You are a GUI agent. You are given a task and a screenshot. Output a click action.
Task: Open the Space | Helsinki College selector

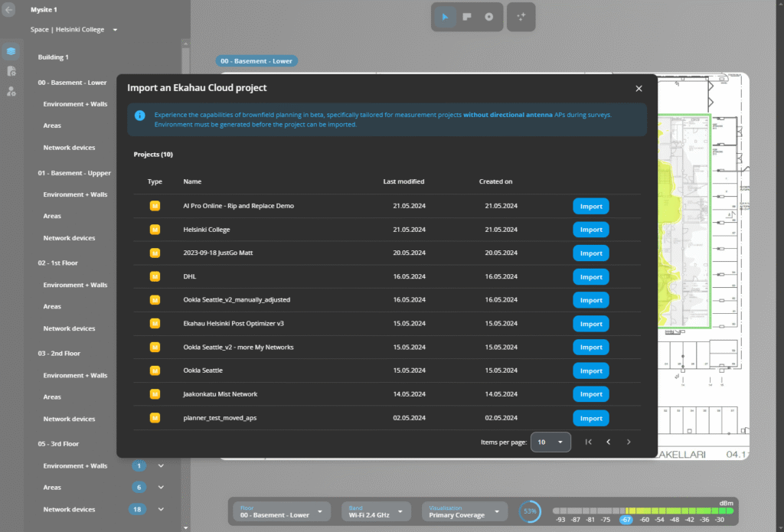[x=73, y=29]
